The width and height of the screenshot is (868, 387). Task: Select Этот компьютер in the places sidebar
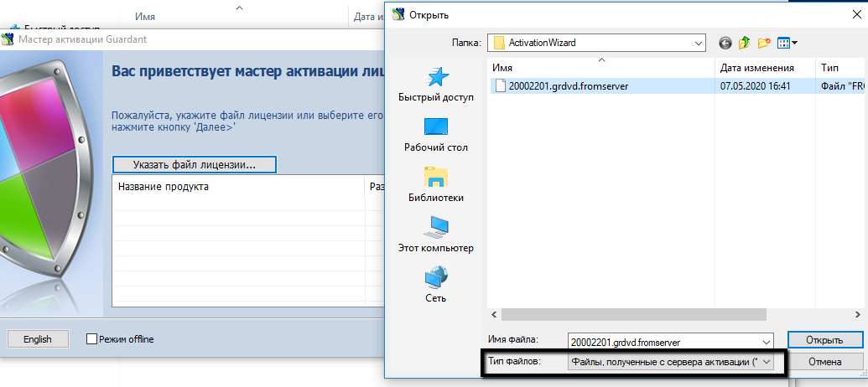(x=436, y=235)
